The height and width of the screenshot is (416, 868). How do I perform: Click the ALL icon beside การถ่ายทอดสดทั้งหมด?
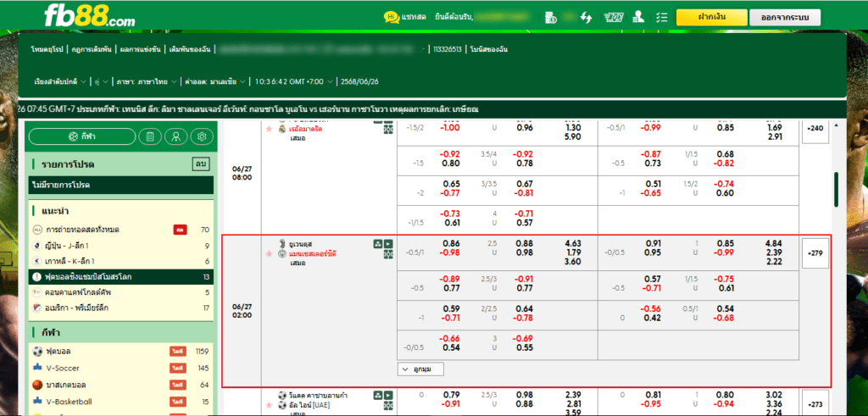[37, 230]
